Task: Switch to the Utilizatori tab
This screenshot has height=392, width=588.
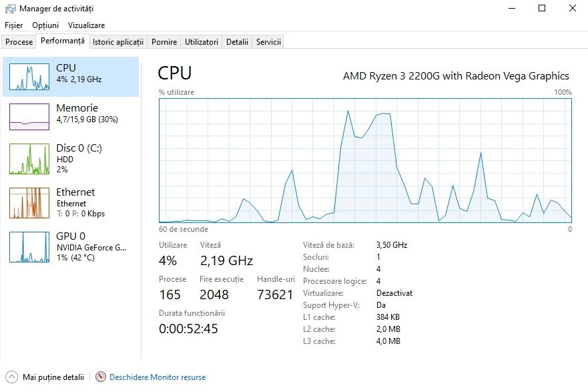Action: point(202,42)
